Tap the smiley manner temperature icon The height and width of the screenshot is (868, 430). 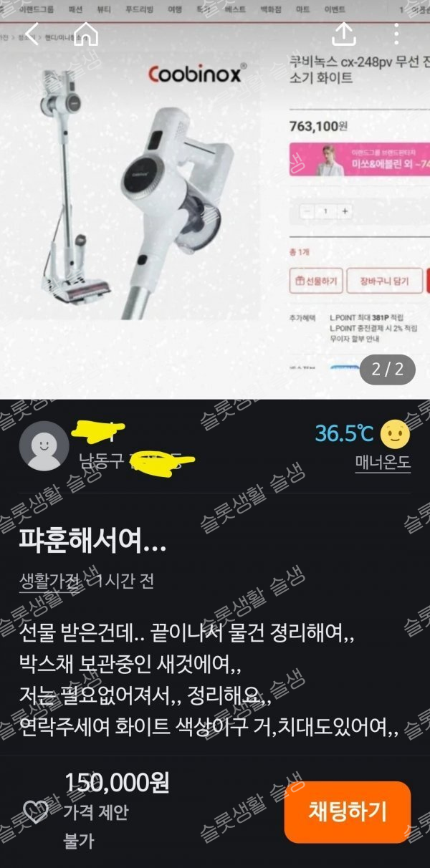coord(395,433)
